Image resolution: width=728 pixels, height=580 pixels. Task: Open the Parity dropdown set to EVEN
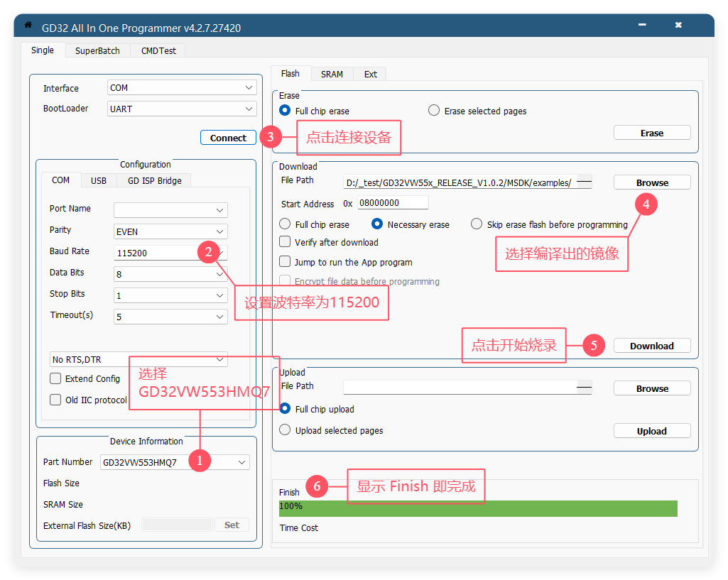170,231
